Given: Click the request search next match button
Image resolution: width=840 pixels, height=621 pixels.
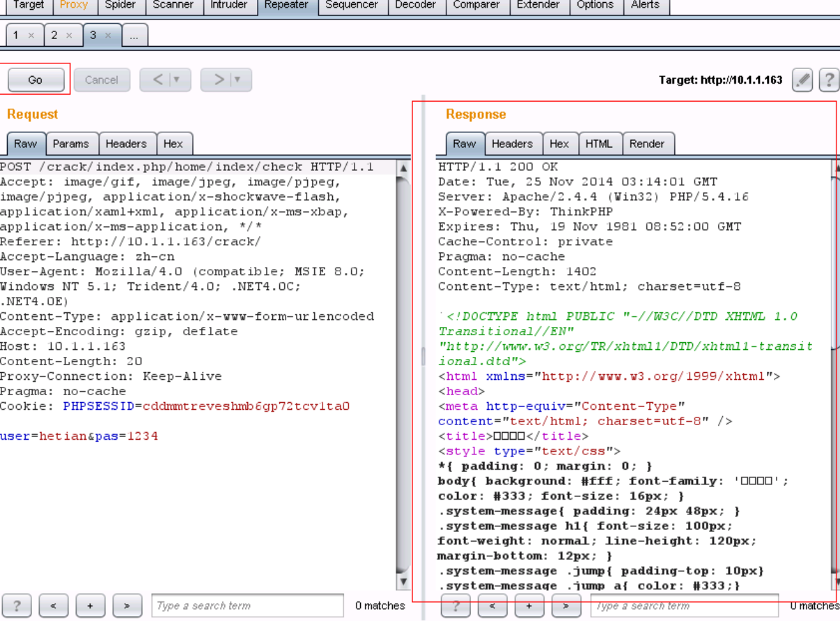Looking at the screenshot, I should (x=127, y=606).
